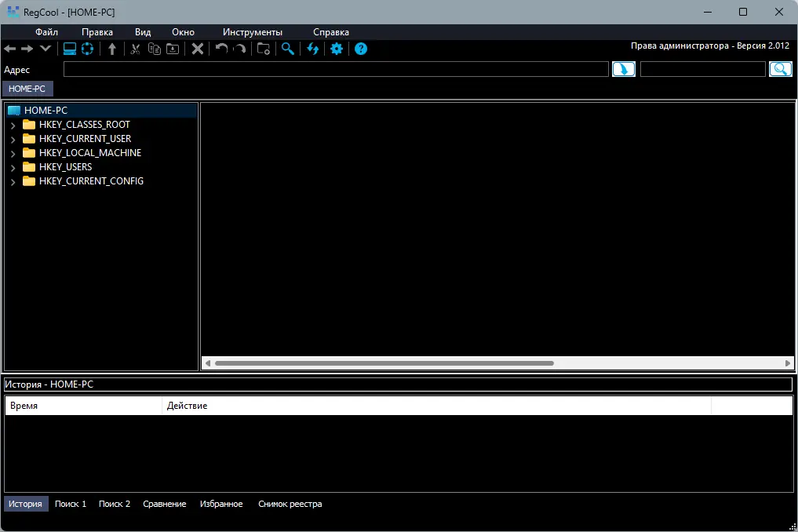Select the HKEY_CLASSES_ROOT key
Viewport: 798px width, 532px height.
tap(85, 125)
